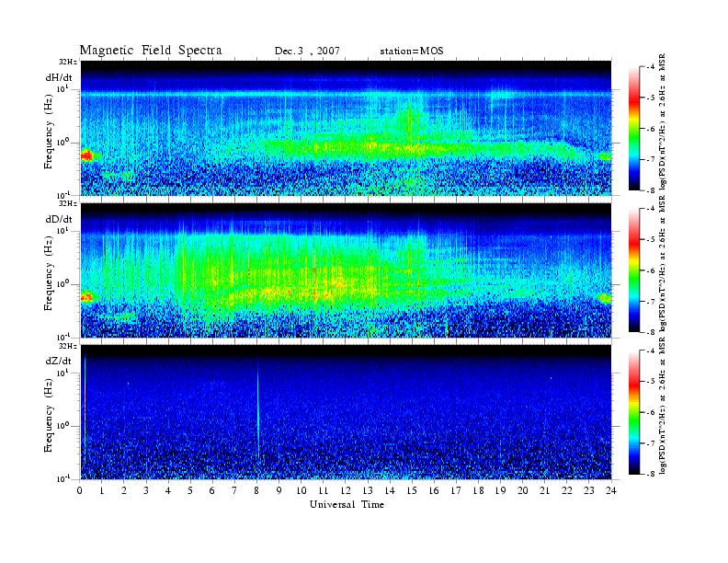Click the dZ/dt spectrogram plot
Image resolution: width=728 pixels, height=563 pixels.
[x=346, y=411]
